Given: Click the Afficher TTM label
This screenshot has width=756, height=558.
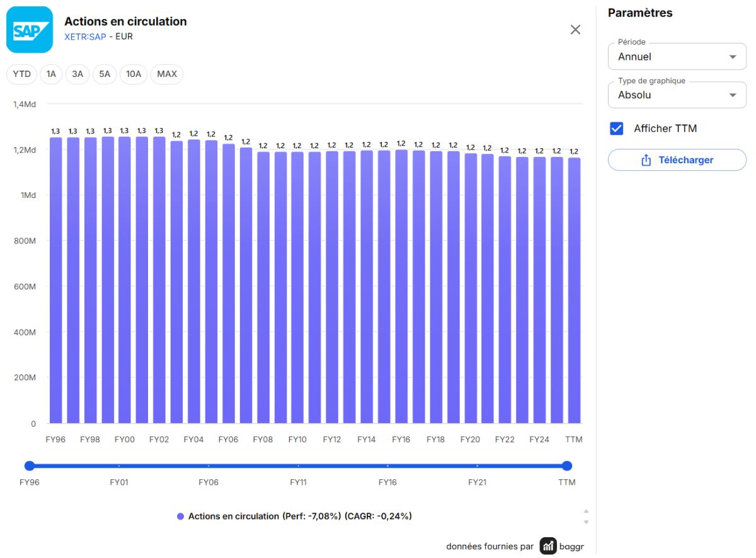Looking at the screenshot, I should (x=665, y=129).
